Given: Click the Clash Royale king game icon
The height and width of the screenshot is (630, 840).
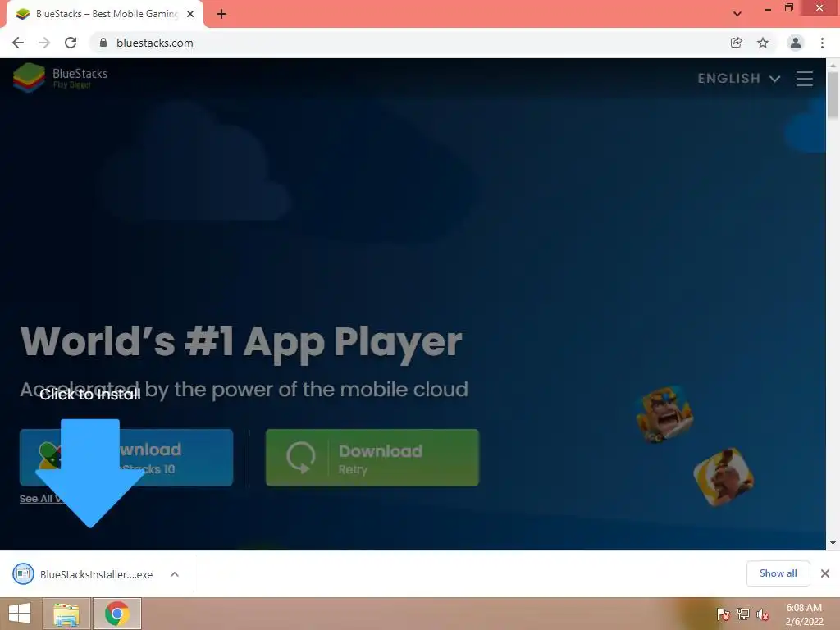Looking at the screenshot, I should click(x=664, y=414).
